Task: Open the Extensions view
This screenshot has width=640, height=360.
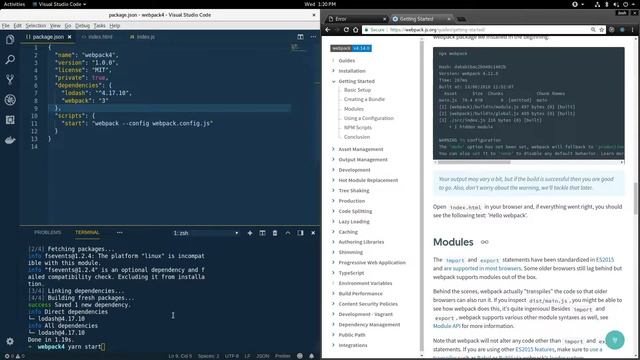Action: 10,120
